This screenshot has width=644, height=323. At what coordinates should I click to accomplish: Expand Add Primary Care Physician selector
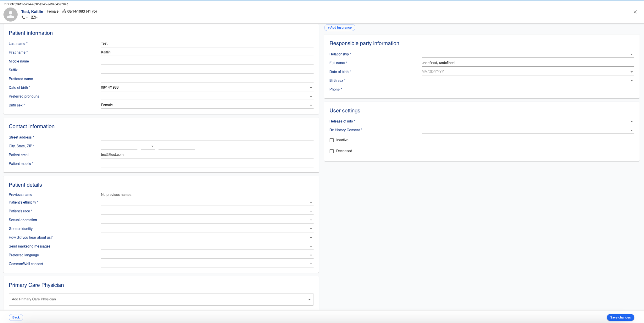pos(309,299)
